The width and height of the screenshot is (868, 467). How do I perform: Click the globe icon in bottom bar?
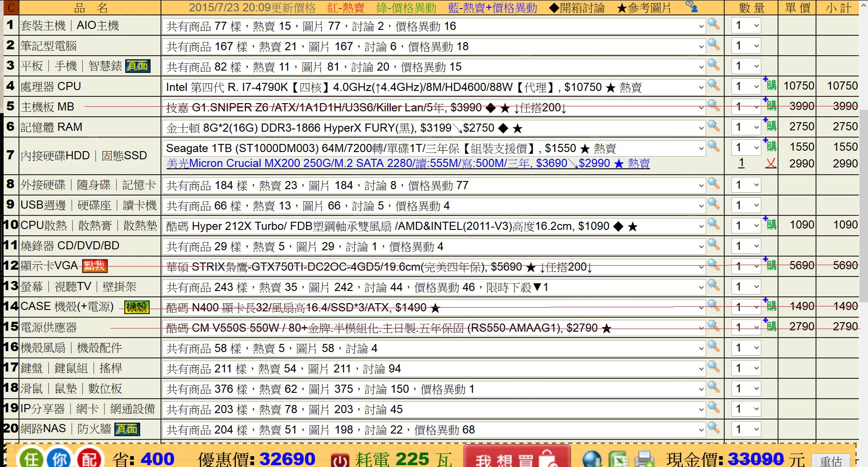pos(592,459)
